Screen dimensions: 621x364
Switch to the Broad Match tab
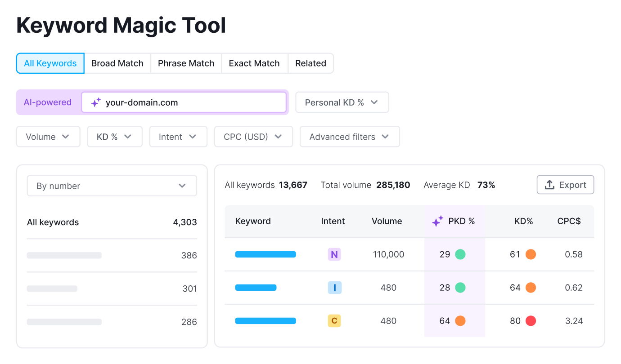click(117, 63)
